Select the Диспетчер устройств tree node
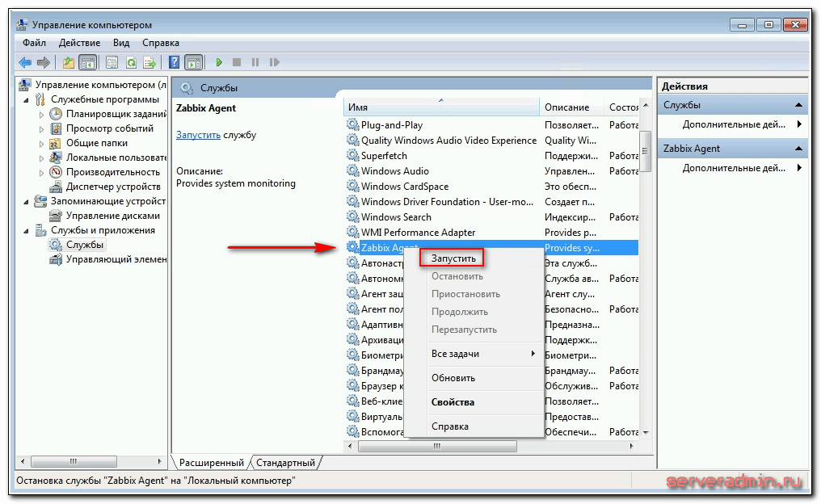The image size is (821, 504). coord(111,187)
